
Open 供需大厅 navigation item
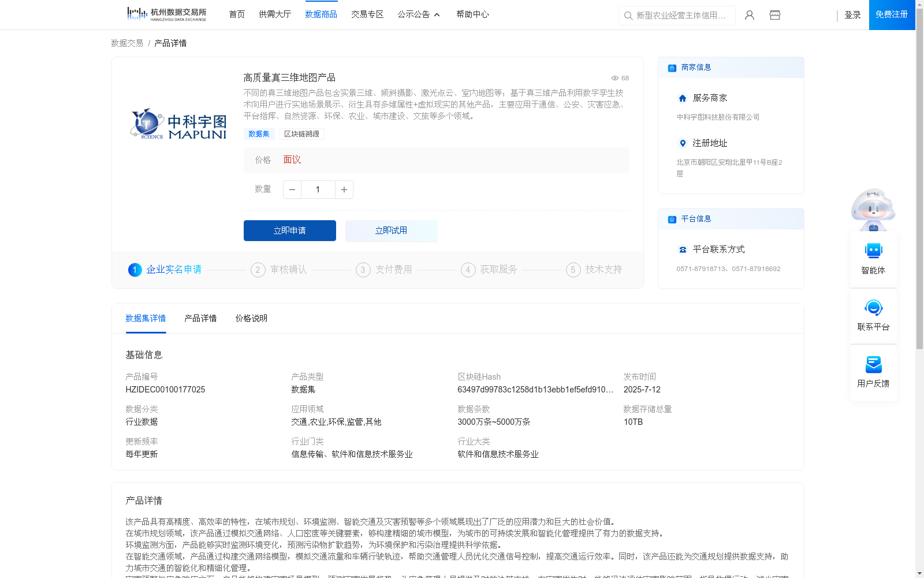click(x=275, y=14)
